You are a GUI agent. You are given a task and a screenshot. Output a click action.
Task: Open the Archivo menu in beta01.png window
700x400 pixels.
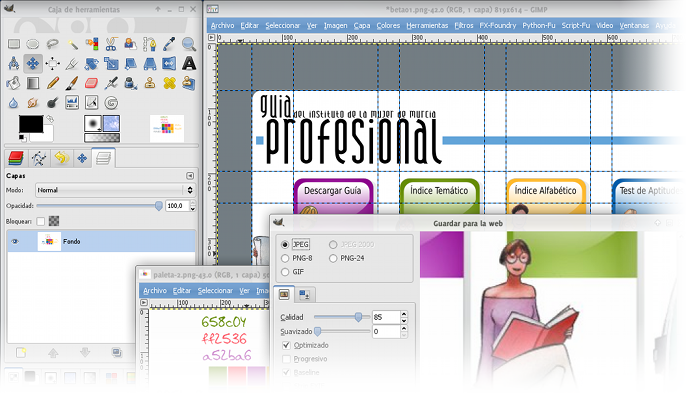pyautogui.click(x=222, y=26)
